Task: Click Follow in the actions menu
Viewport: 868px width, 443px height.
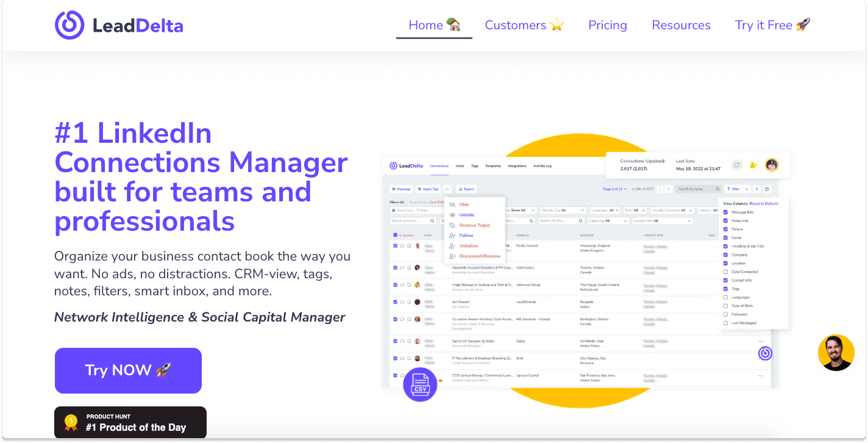Action: click(x=466, y=236)
